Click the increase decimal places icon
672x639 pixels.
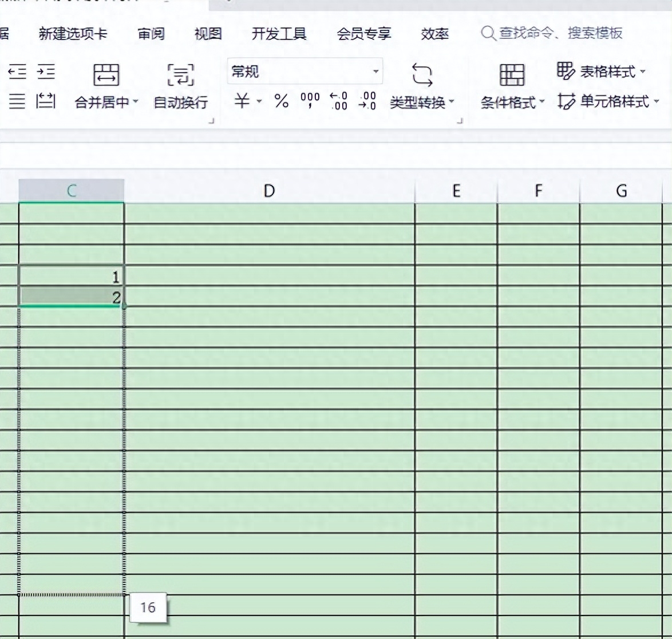[x=338, y=101]
